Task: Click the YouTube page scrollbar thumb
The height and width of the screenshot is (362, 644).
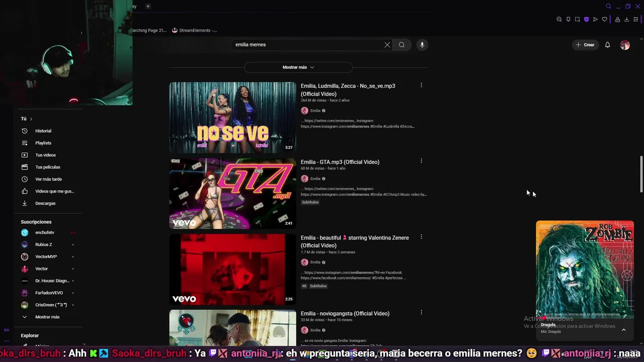Action: 641,173
